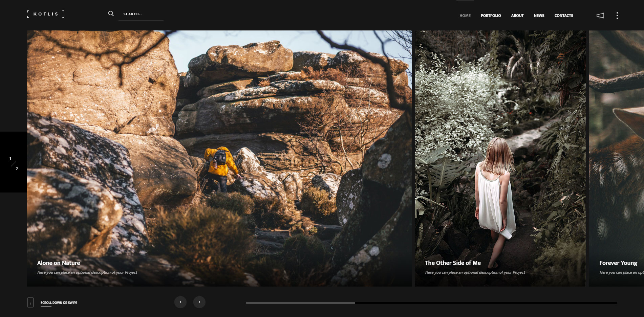The height and width of the screenshot is (317, 644).
Task: Click the megaphone announcement icon
Action: tap(600, 16)
